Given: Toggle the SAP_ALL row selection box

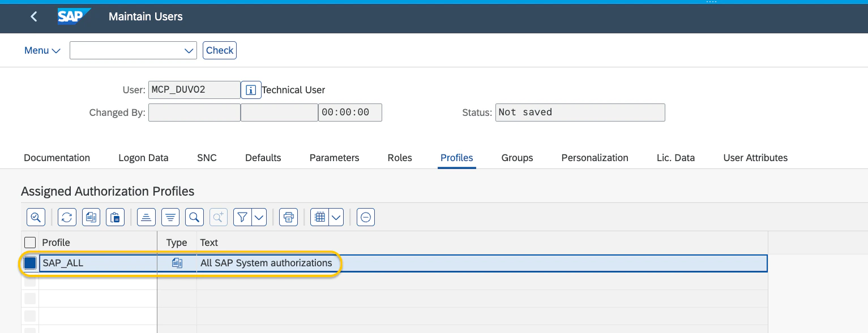Looking at the screenshot, I should [x=30, y=263].
